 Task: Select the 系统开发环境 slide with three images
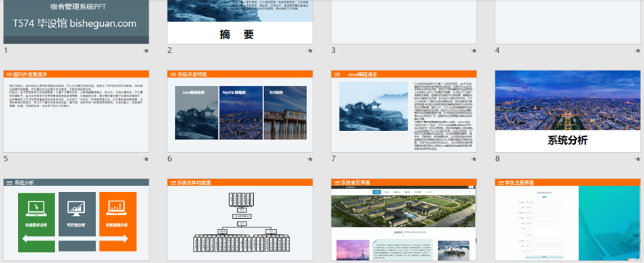(240, 111)
